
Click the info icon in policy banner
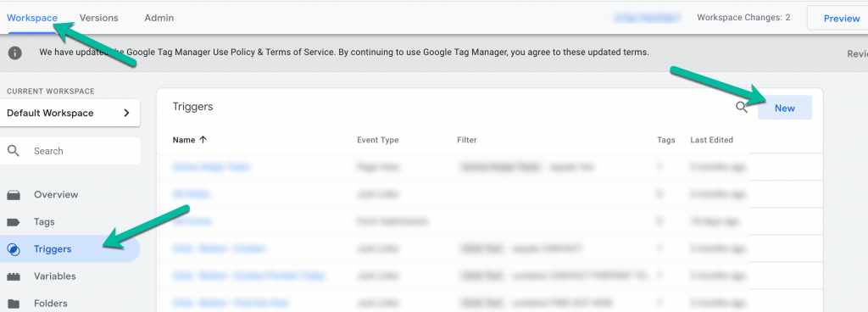coord(15,53)
